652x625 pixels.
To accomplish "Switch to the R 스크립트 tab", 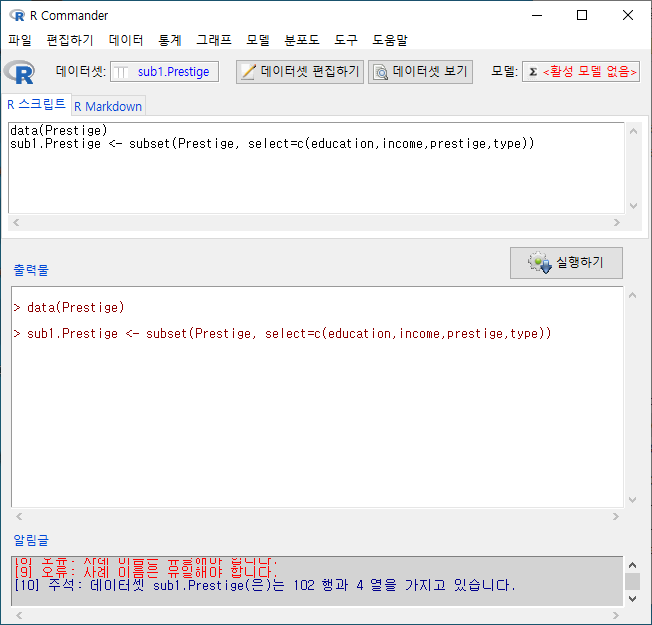I will (x=36, y=104).
